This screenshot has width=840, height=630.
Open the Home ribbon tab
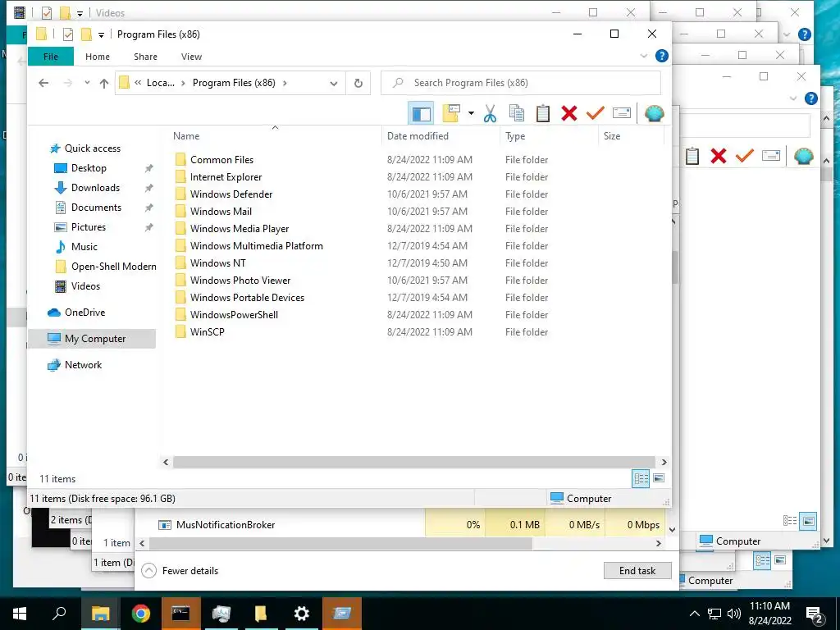pyautogui.click(x=98, y=57)
